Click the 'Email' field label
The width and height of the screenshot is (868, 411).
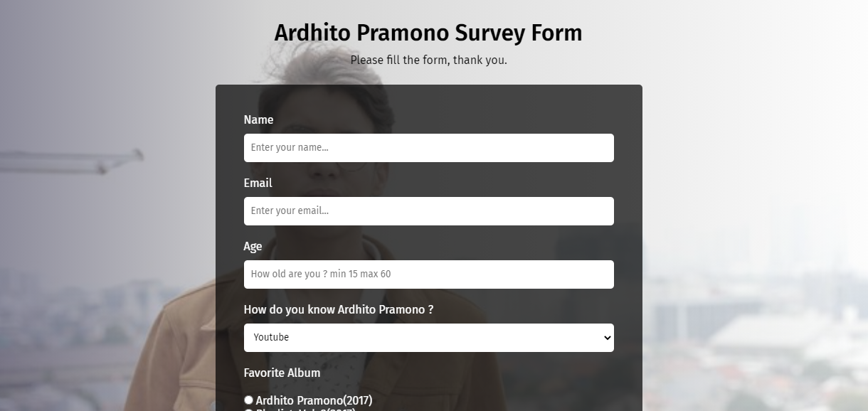click(x=258, y=183)
